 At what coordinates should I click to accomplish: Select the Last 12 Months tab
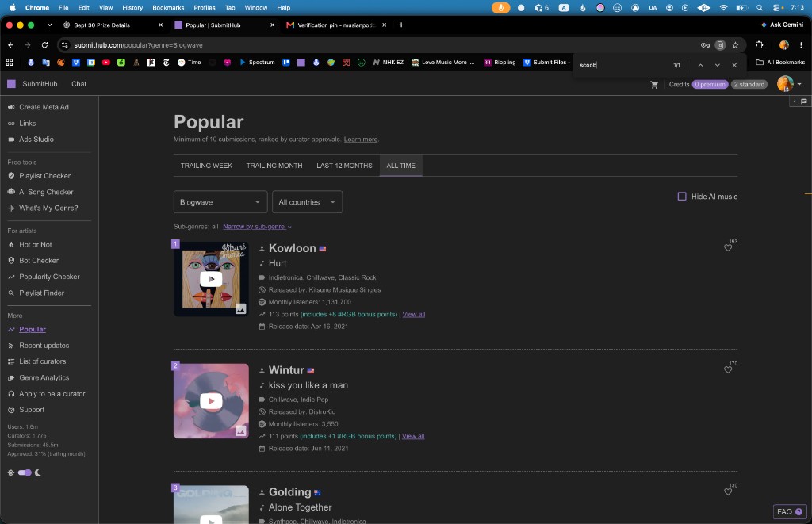(x=344, y=166)
